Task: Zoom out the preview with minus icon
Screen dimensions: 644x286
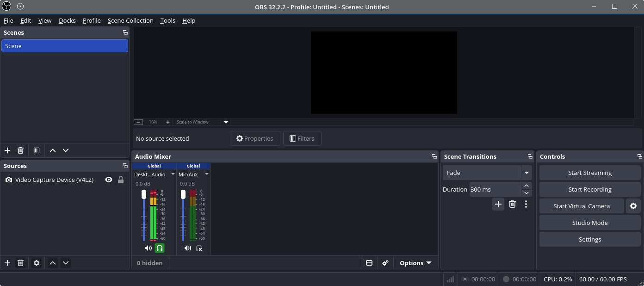Action: (x=138, y=122)
